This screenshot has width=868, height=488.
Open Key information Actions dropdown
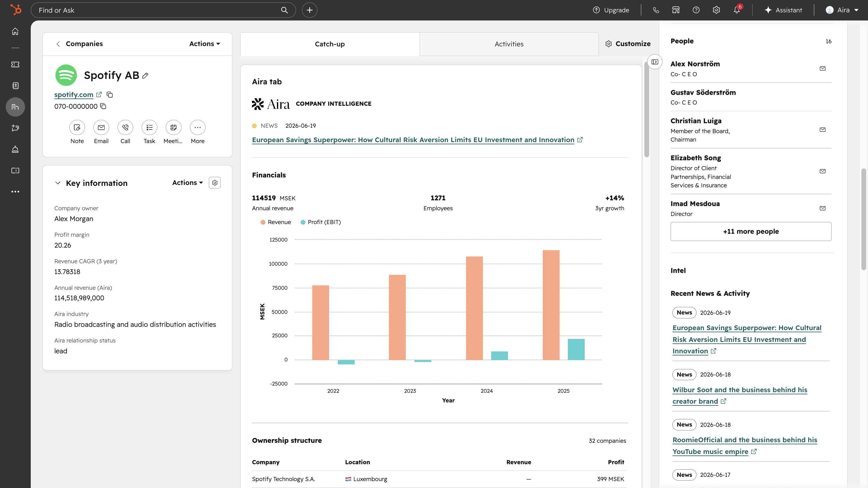point(188,183)
